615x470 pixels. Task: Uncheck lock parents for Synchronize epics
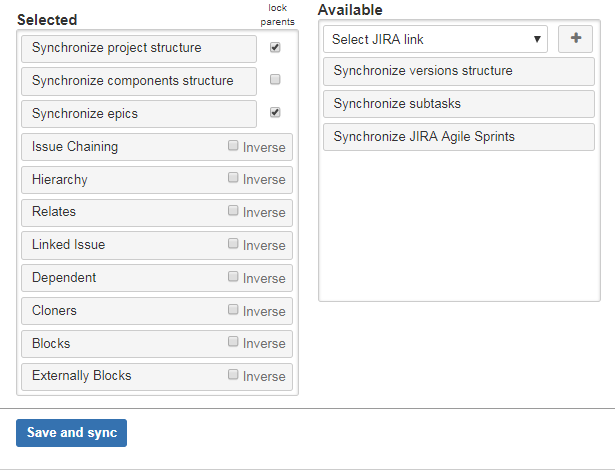coord(275,113)
